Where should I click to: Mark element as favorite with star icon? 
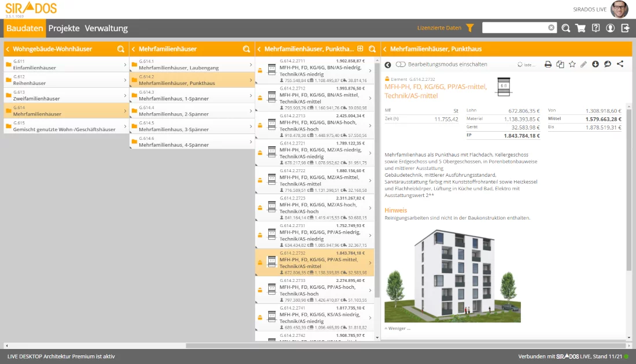click(572, 64)
